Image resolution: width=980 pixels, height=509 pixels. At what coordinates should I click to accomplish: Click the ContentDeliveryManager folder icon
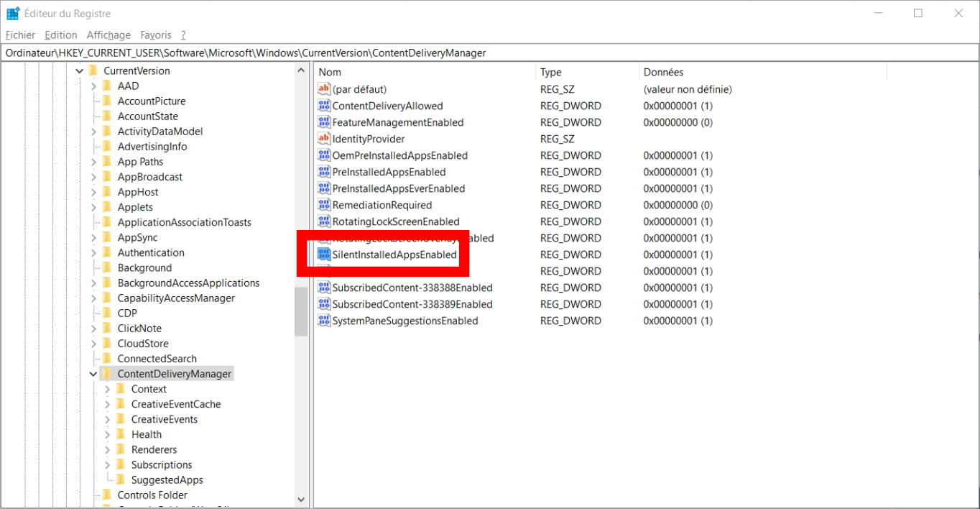pyautogui.click(x=106, y=374)
